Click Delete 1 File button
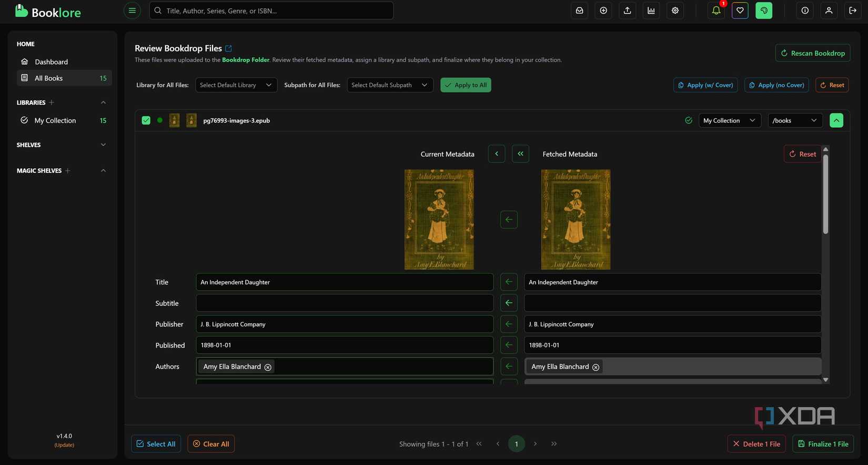This screenshot has width=868, height=465. [x=756, y=444]
